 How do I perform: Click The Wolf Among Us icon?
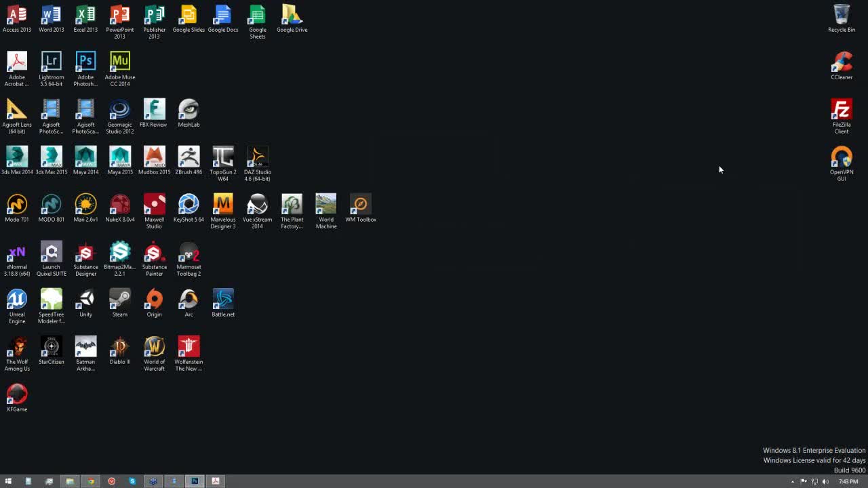[x=17, y=354]
